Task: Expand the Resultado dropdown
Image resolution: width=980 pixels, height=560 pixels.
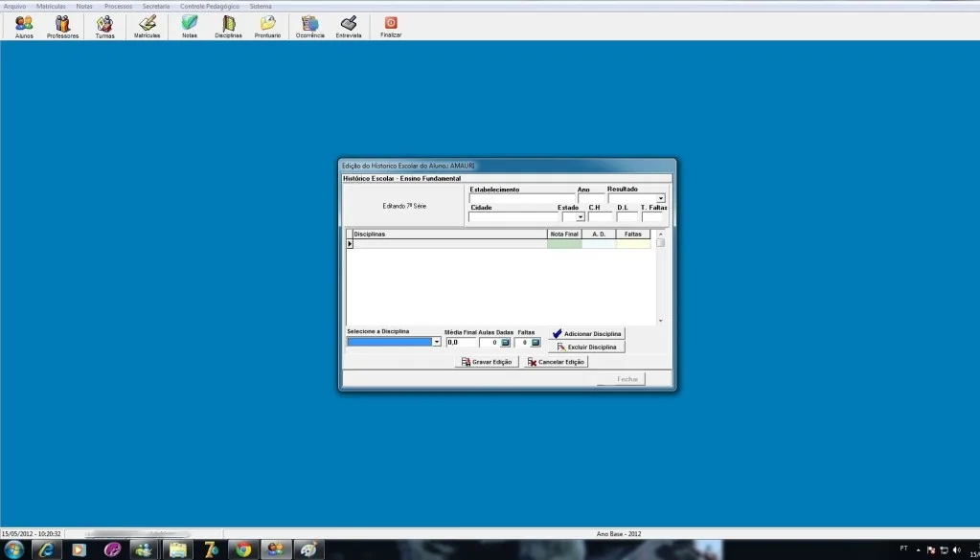Action: click(661, 198)
